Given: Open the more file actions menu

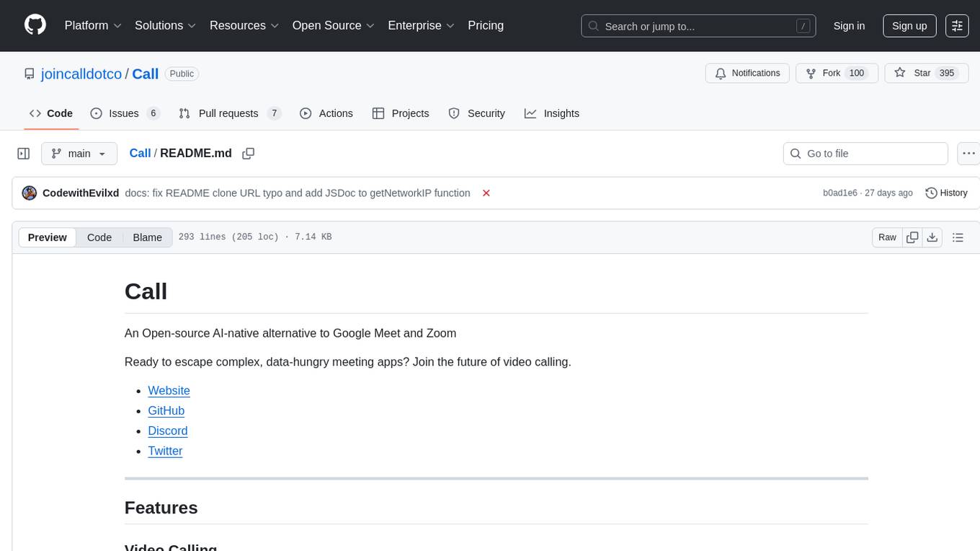Looking at the screenshot, I should [969, 154].
